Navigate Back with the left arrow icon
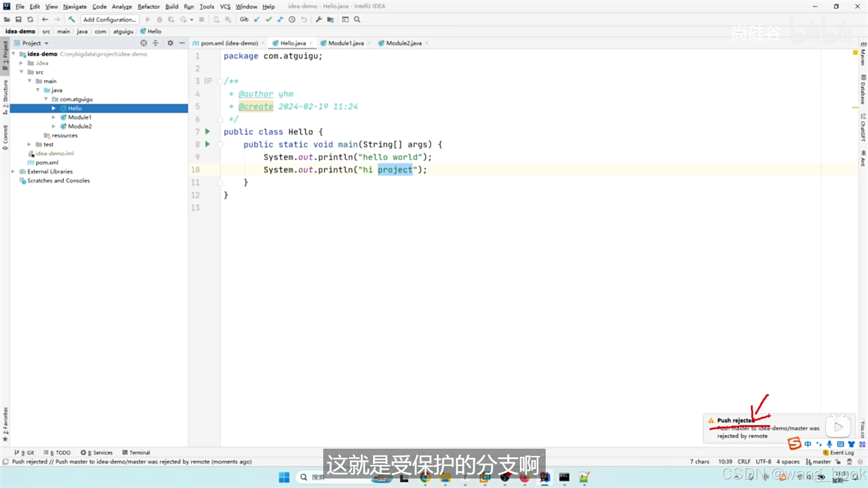The width and height of the screenshot is (868, 488). pyautogui.click(x=45, y=19)
